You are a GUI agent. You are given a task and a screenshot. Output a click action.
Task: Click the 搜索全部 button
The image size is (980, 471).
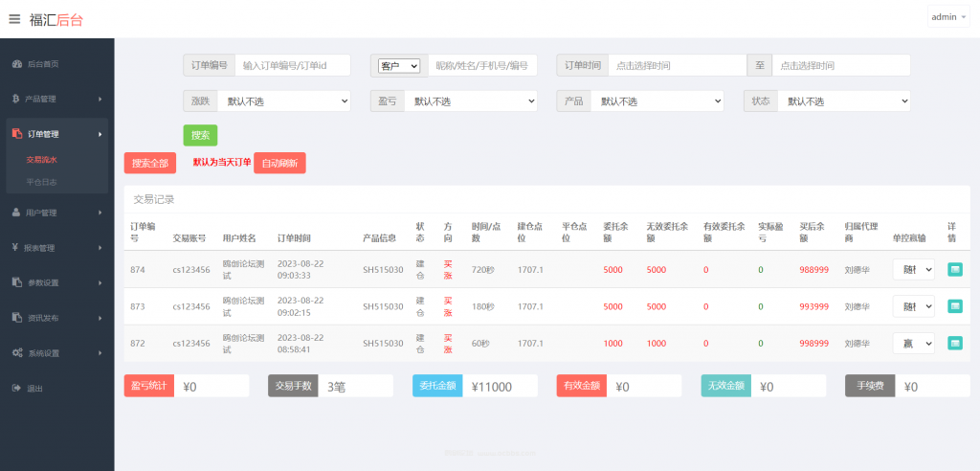pos(150,163)
